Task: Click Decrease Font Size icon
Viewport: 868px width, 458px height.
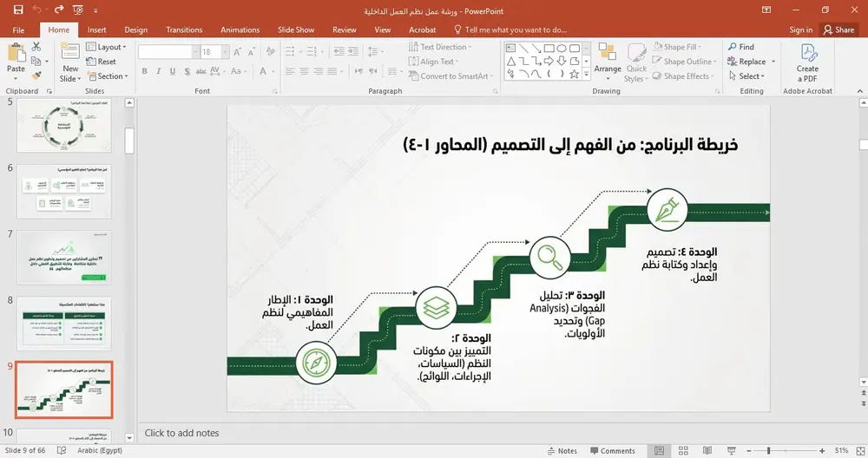Action: (x=252, y=52)
